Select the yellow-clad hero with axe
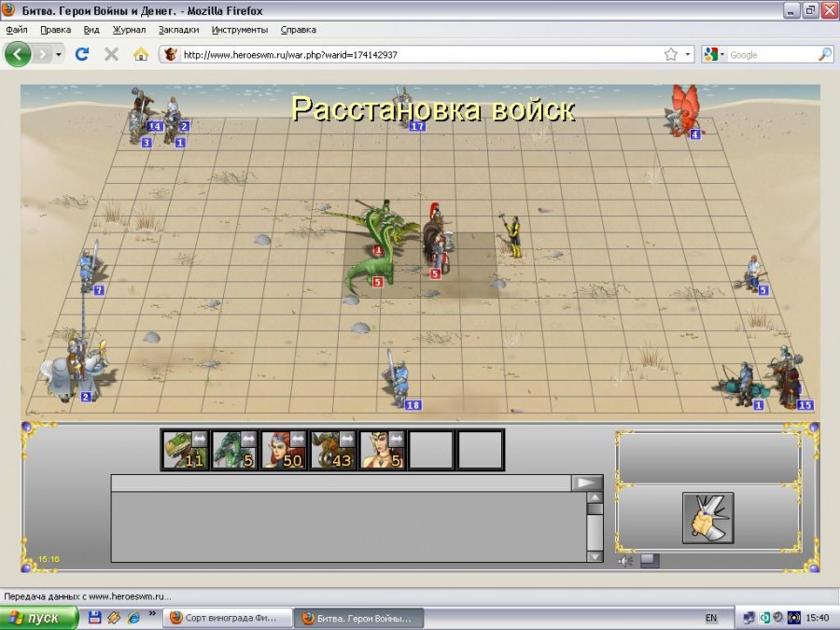 tap(512, 236)
